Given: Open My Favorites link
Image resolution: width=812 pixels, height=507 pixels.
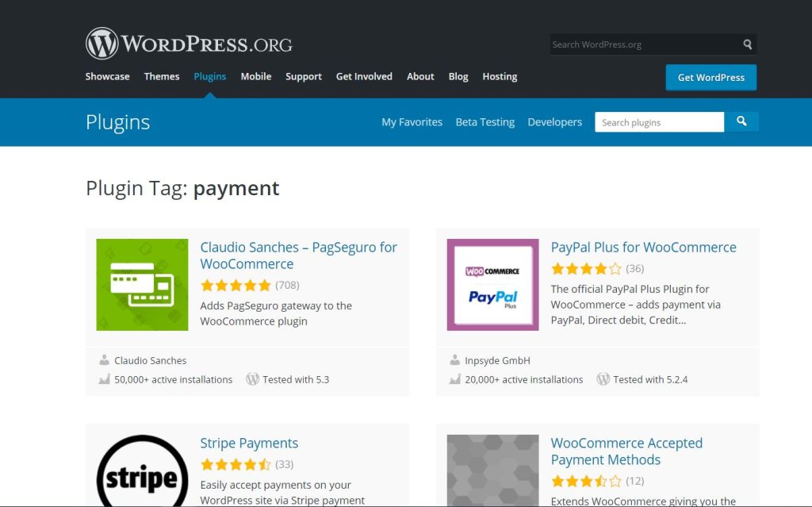Looking at the screenshot, I should click(412, 122).
